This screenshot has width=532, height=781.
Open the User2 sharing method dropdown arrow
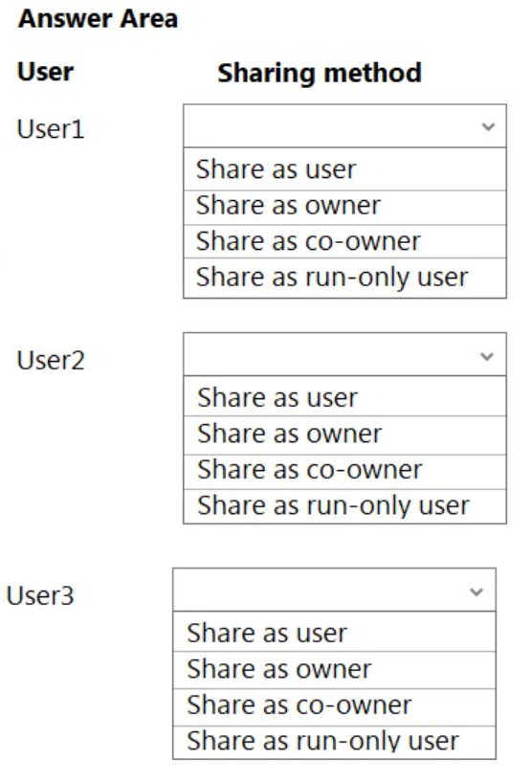(x=487, y=356)
